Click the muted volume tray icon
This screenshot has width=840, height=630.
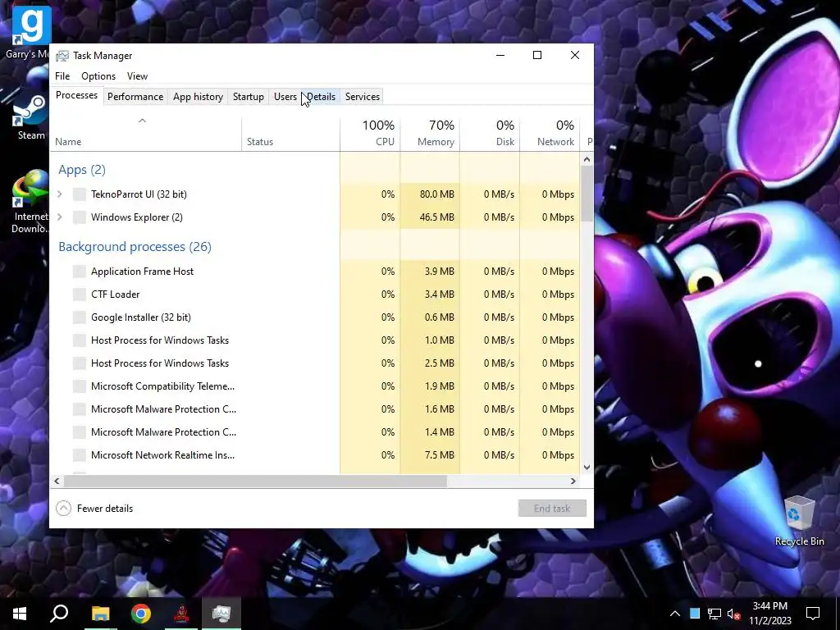[734, 614]
